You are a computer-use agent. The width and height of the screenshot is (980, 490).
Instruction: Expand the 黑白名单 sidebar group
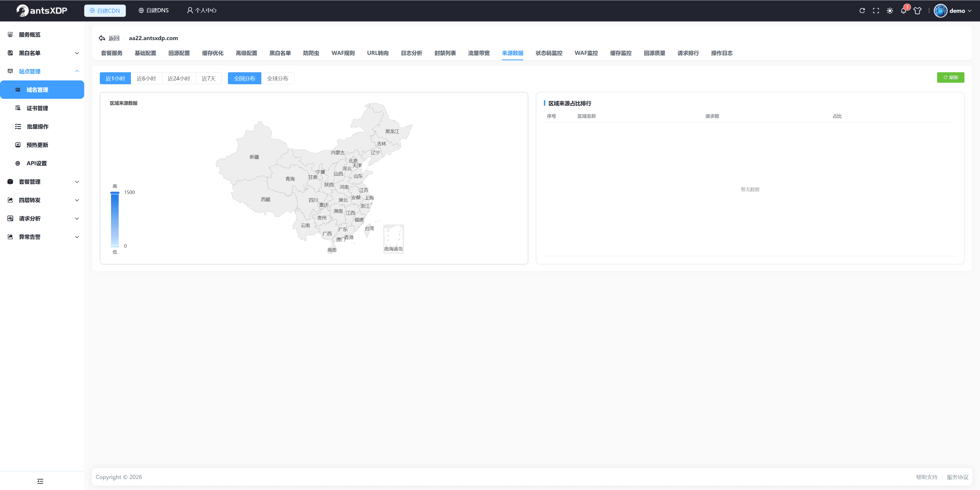[42, 53]
